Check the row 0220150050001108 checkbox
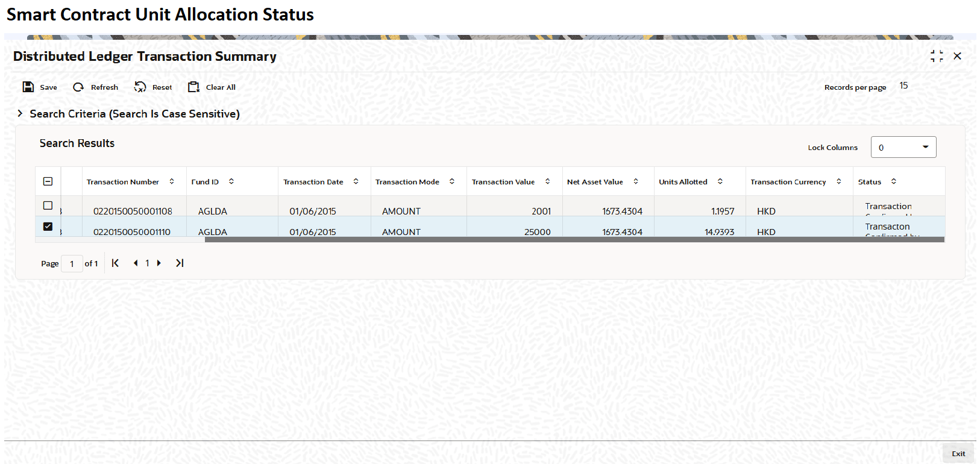This screenshot has width=980, height=464. 48,205
